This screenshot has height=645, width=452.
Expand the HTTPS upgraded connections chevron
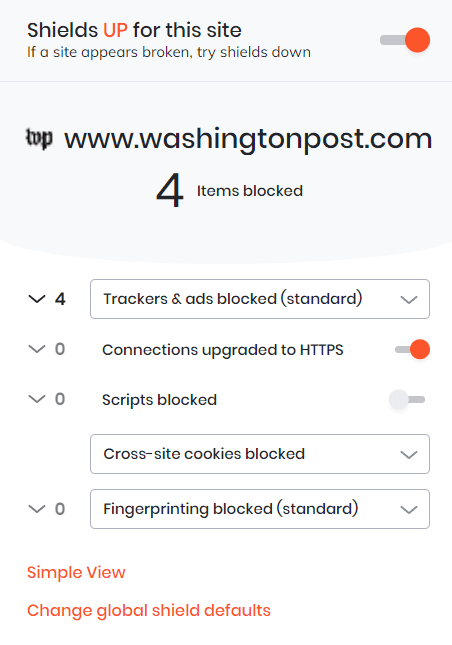(x=37, y=349)
